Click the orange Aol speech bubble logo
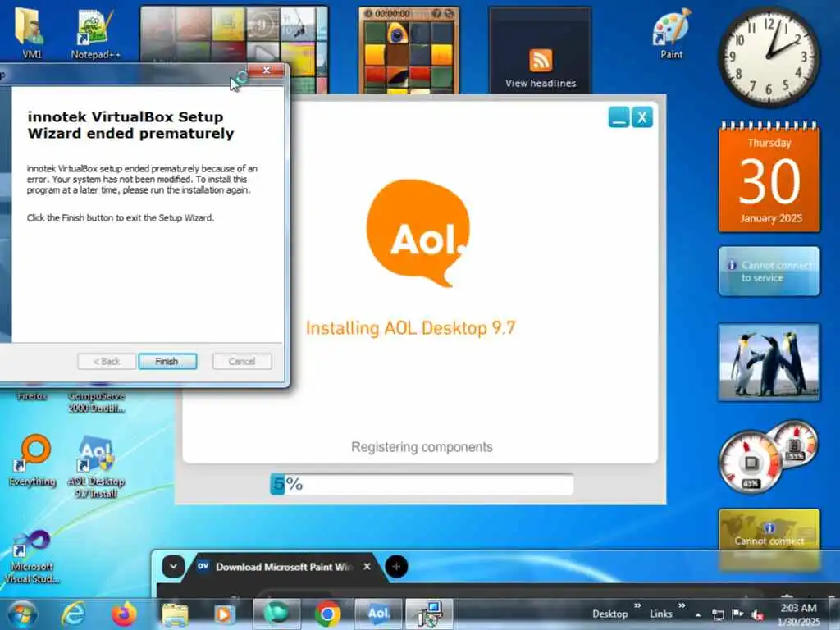 (x=418, y=232)
